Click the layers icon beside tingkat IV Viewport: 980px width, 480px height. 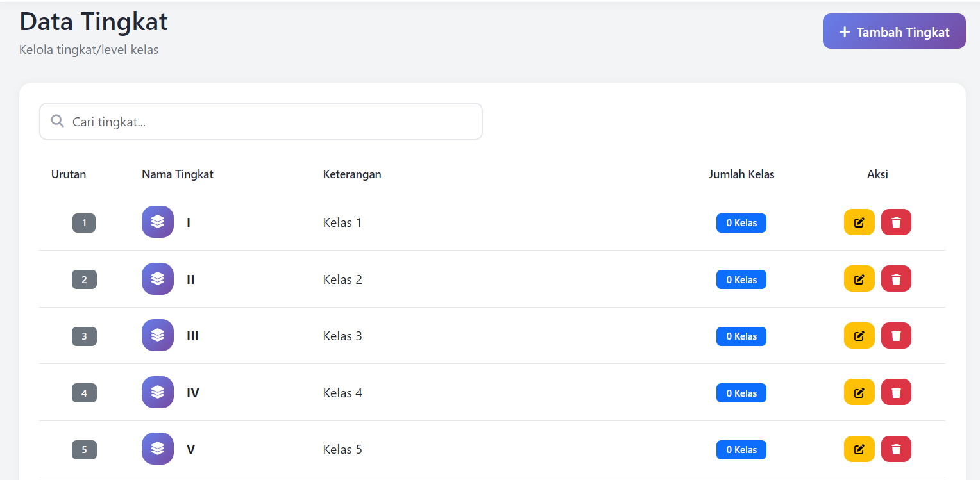[158, 392]
